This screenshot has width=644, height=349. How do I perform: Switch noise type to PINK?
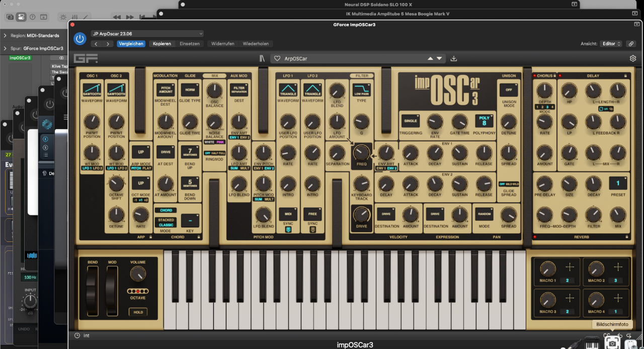pos(220,142)
